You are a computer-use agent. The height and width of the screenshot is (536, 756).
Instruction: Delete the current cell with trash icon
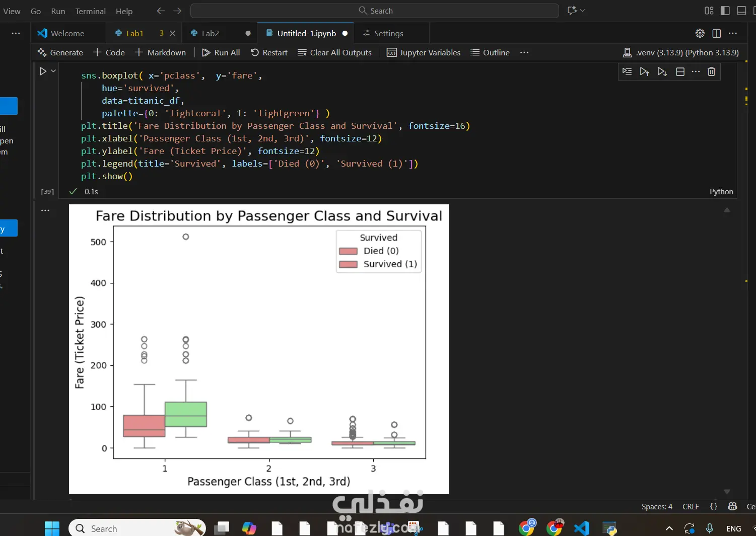(x=711, y=71)
